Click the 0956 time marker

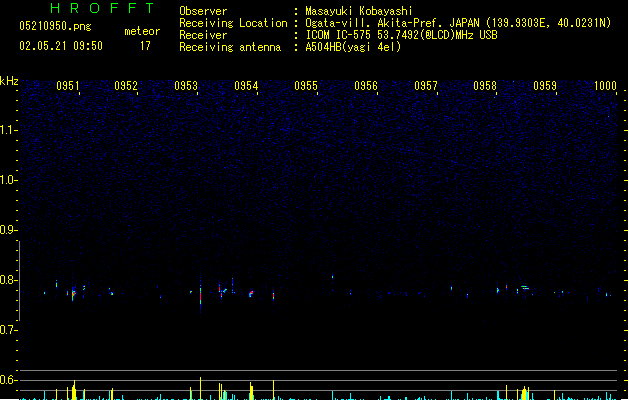click(366, 85)
